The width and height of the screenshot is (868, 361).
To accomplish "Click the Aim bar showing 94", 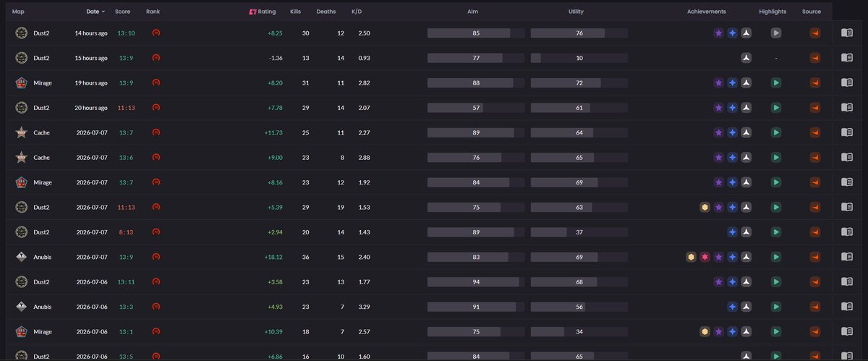I will [x=476, y=282].
